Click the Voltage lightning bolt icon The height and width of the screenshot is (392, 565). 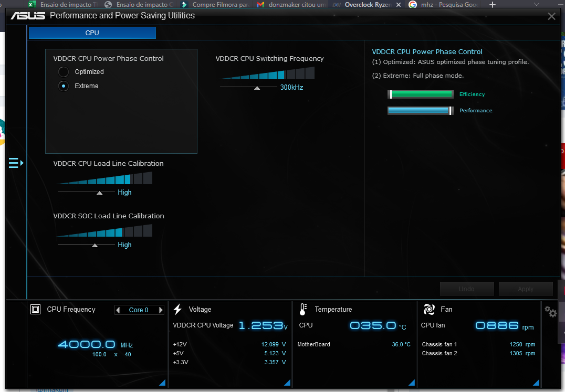(177, 309)
